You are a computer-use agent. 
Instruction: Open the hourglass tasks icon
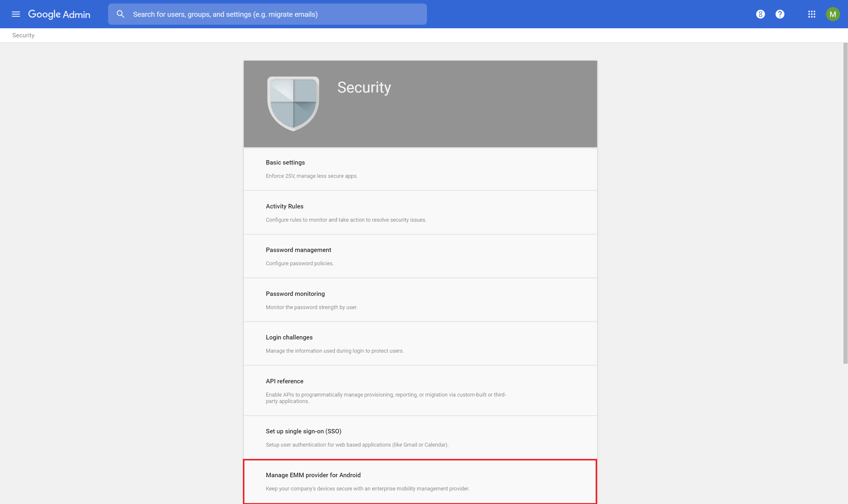(760, 14)
